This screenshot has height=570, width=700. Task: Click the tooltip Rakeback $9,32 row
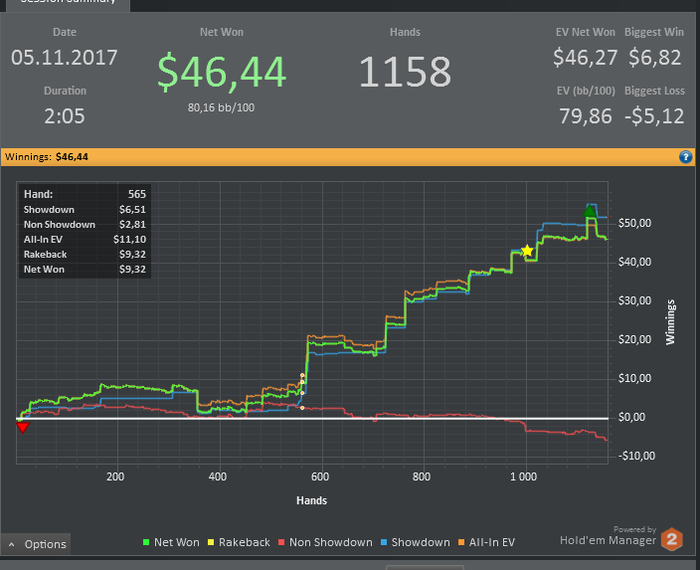tap(85, 254)
